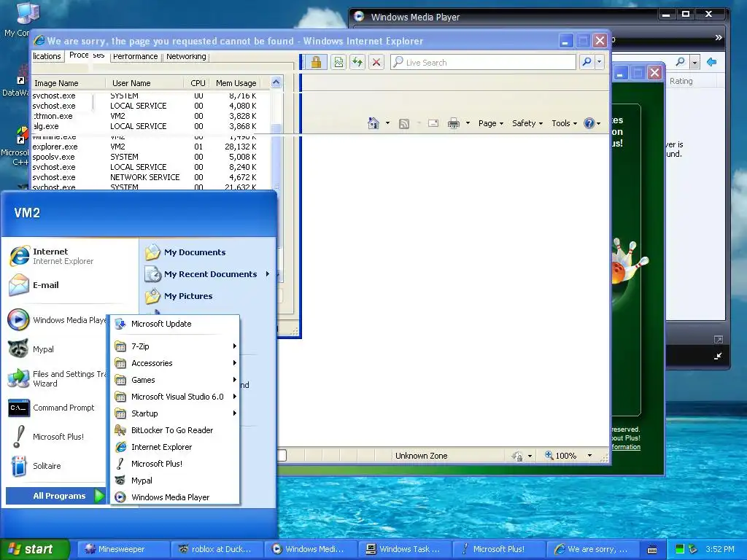
Task: Open the Page menu in IE
Action: tap(491, 123)
